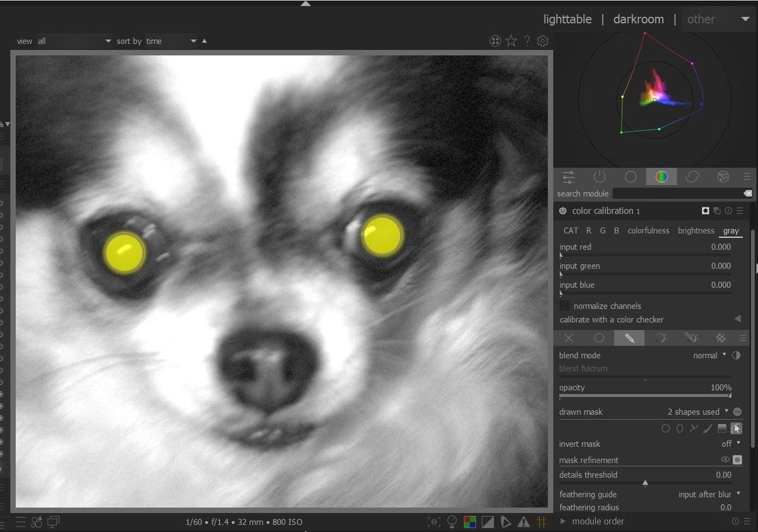Switch to brightness tab
The image size is (758, 532).
[696, 231]
